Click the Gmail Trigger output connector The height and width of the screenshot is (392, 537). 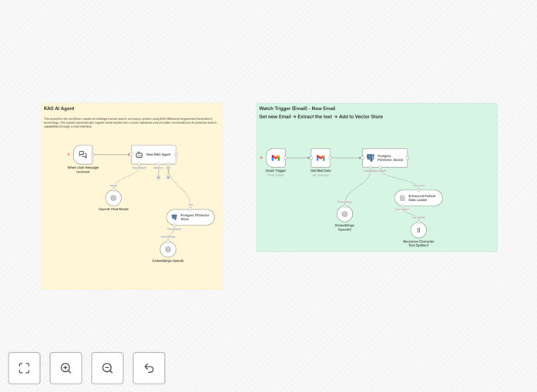pyautogui.click(x=286, y=158)
